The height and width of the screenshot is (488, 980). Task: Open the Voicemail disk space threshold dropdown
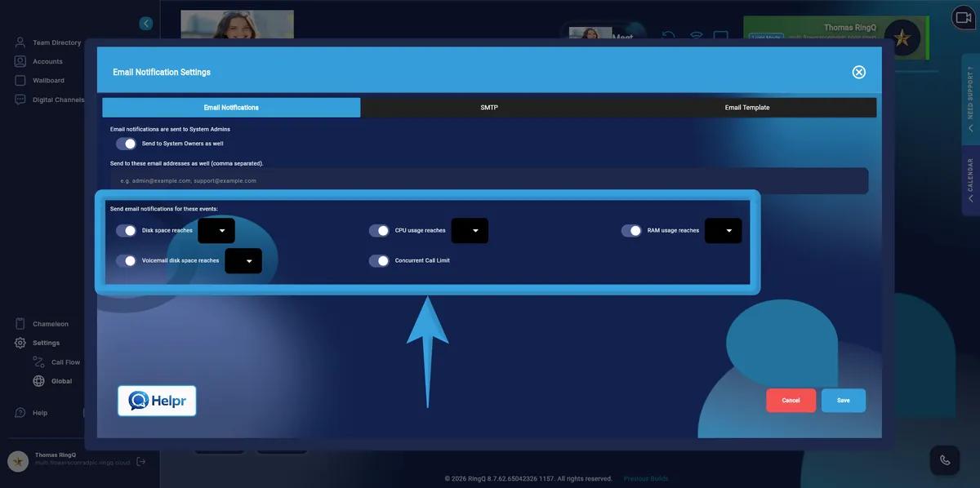click(243, 261)
